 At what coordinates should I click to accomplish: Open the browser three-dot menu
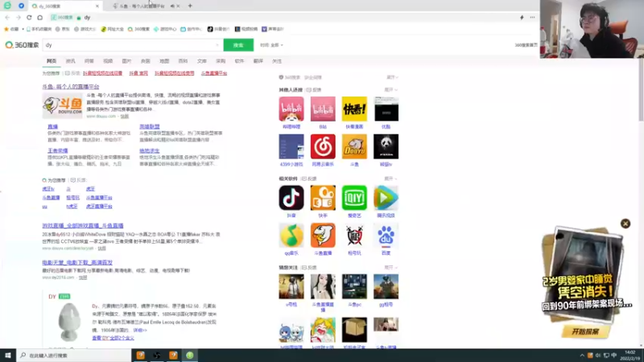pyautogui.click(x=532, y=18)
